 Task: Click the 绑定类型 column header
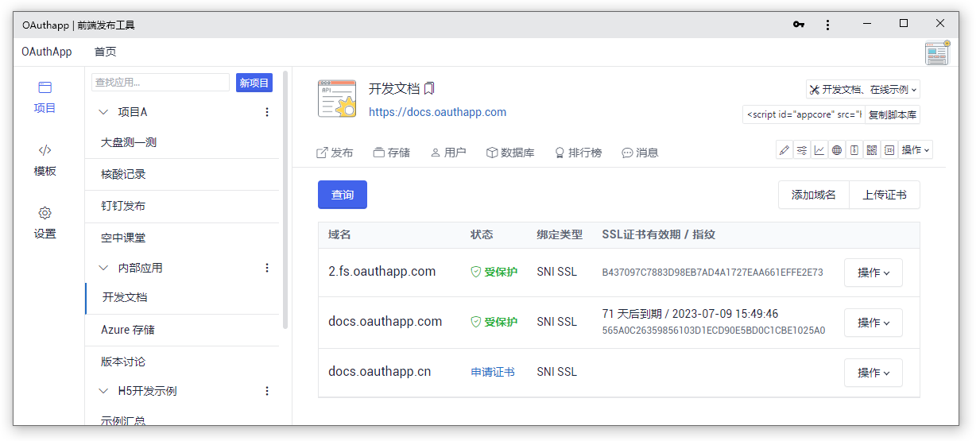point(560,234)
